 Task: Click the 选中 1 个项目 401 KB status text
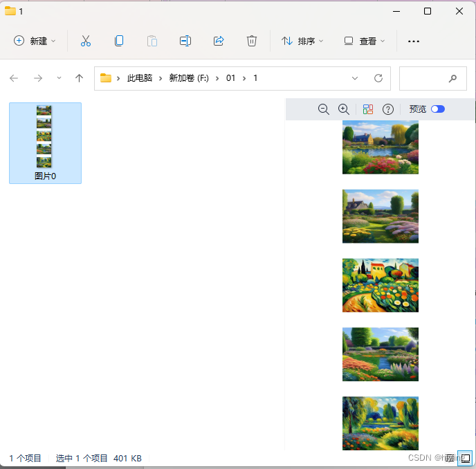tap(99, 458)
